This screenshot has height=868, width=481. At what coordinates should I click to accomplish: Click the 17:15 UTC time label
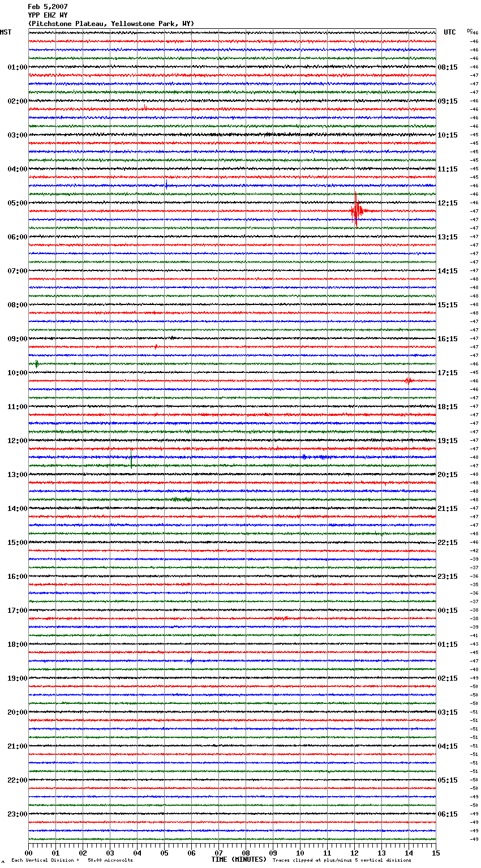tap(448, 373)
